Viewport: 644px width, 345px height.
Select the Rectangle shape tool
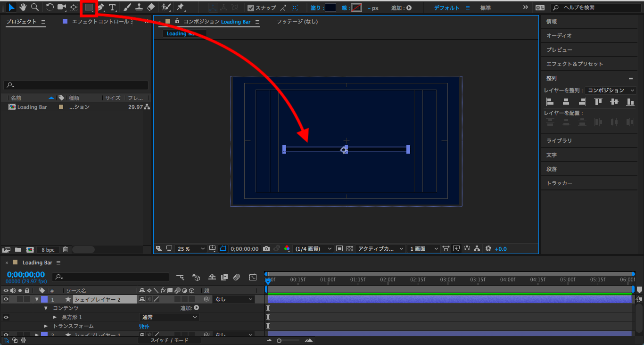click(x=88, y=8)
